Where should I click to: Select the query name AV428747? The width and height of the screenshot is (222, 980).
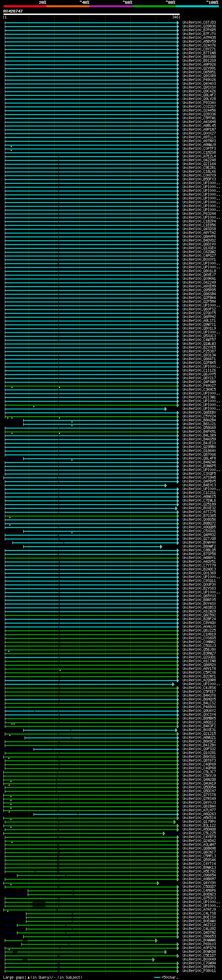(13, 11)
